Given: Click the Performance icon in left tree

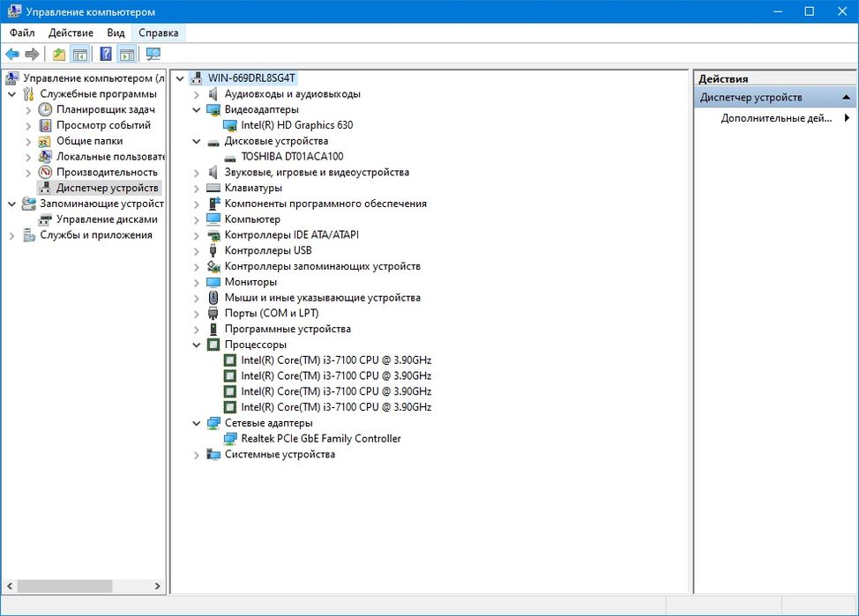Looking at the screenshot, I should [45, 173].
